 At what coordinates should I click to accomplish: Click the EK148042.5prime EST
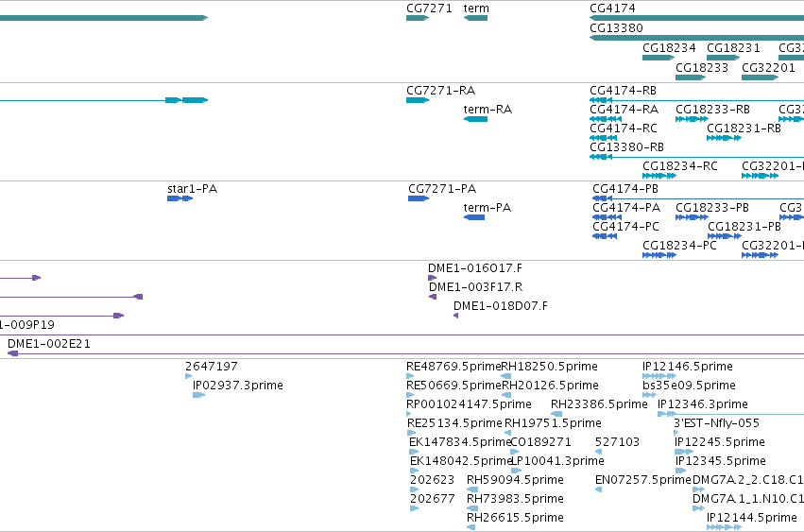(414, 471)
